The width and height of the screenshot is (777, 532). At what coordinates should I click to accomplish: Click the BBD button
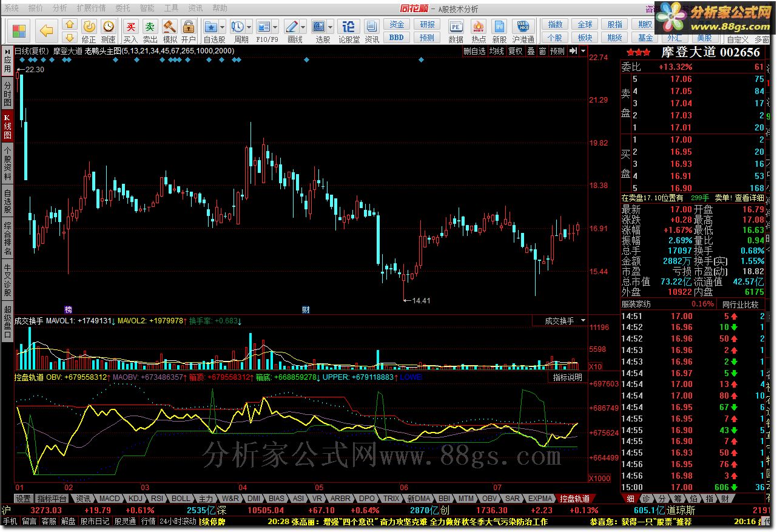(x=397, y=37)
